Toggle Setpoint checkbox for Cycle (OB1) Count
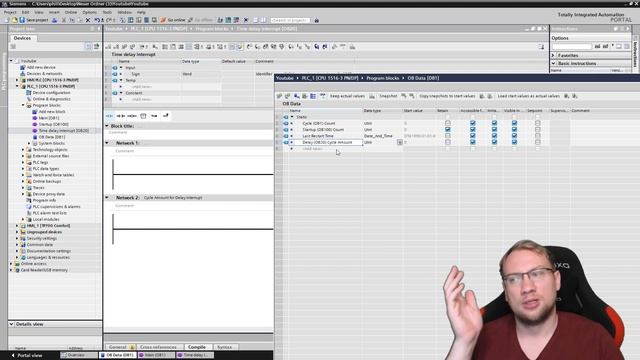 click(538, 123)
